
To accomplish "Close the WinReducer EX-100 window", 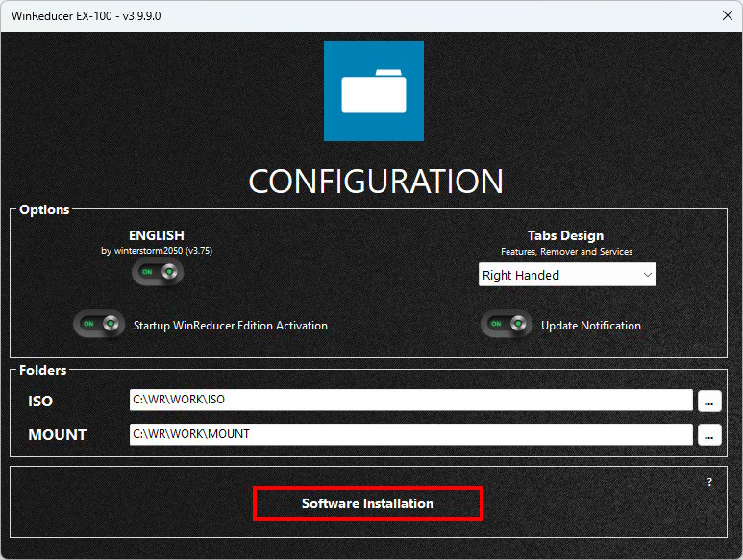I will (728, 15).
